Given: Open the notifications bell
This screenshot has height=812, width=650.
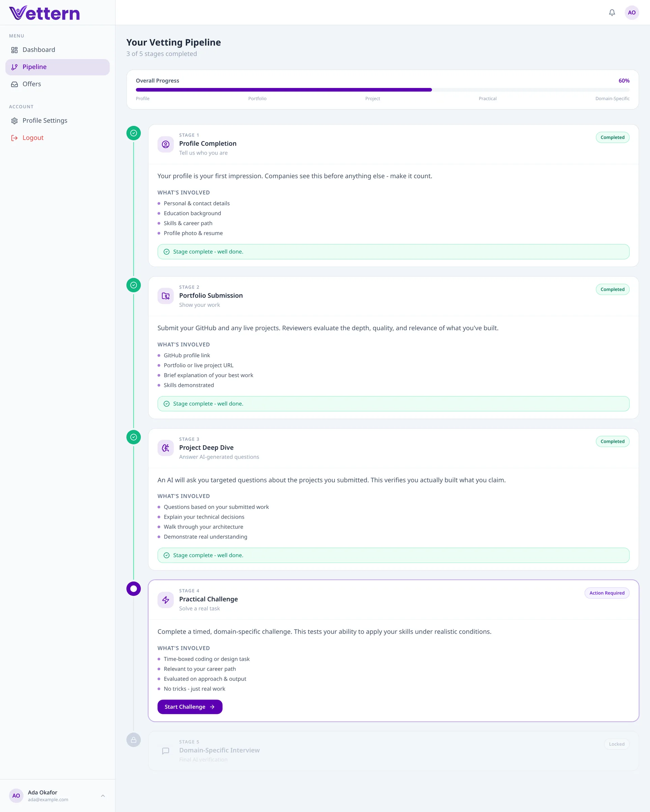Looking at the screenshot, I should click(612, 13).
